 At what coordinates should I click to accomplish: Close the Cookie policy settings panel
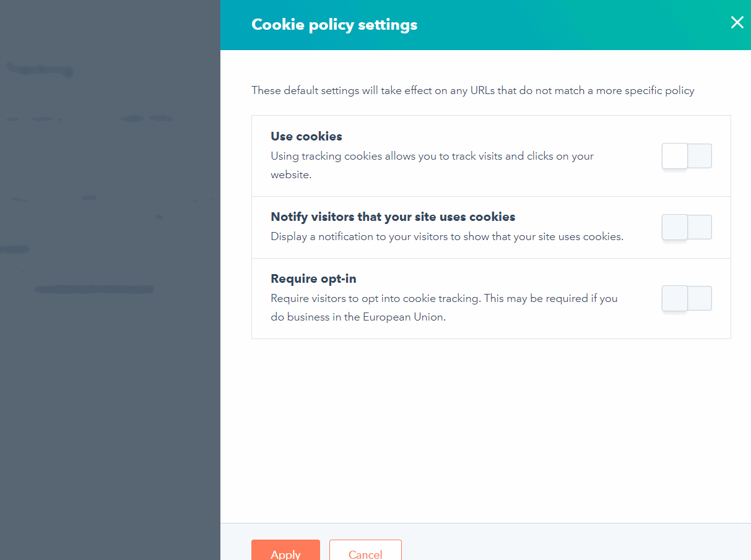pyautogui.click(x=737, y=22)
